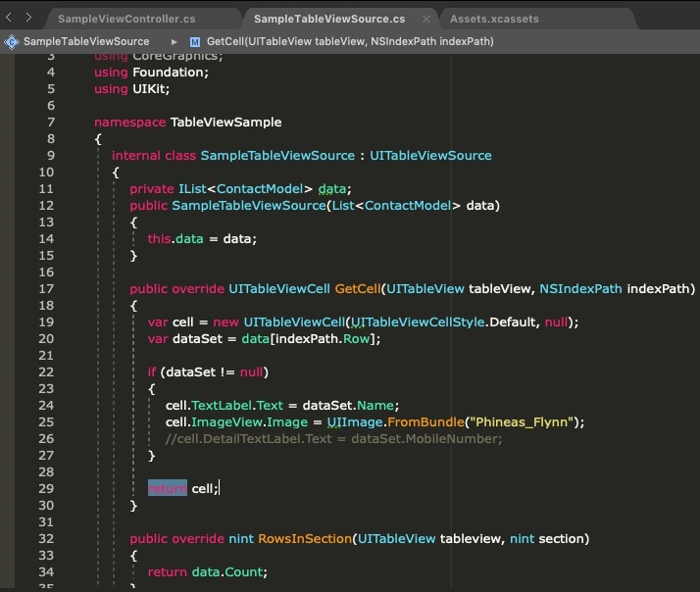Click line number 17 in the gutter
This screenshot has height=592, width=700.
(48, 289)
